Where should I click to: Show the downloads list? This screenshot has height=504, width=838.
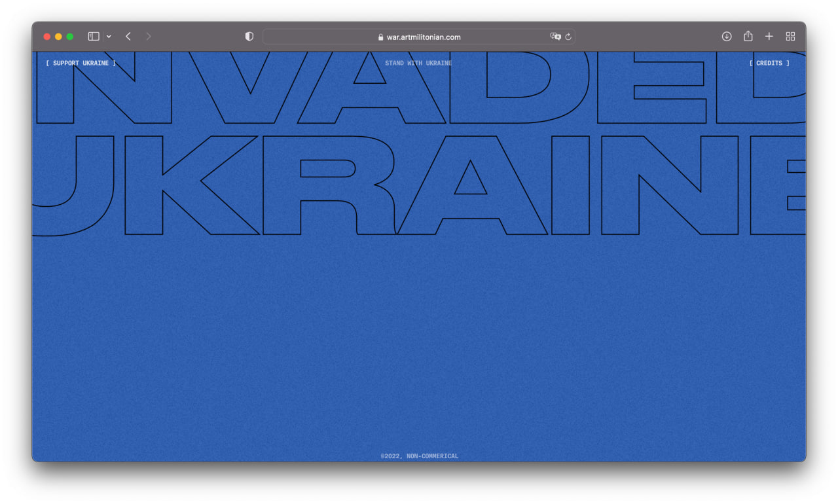(x=727, y=37)
